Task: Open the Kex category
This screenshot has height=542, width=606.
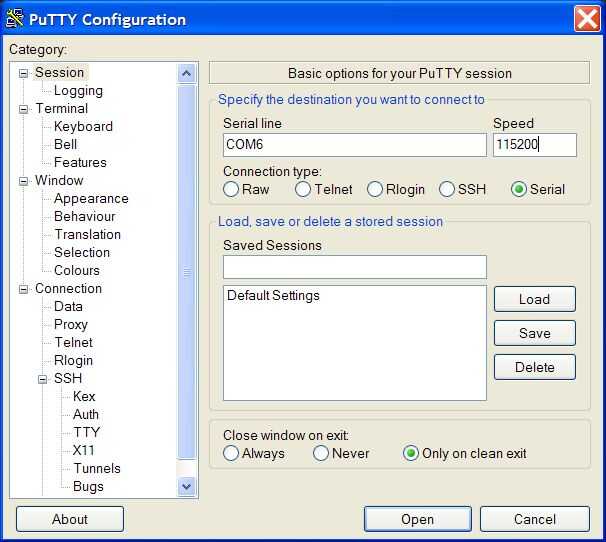Action: tap(84, 396)
